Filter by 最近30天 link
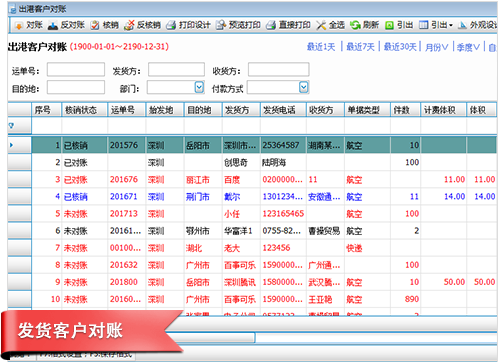 click(x=400, y=47)
